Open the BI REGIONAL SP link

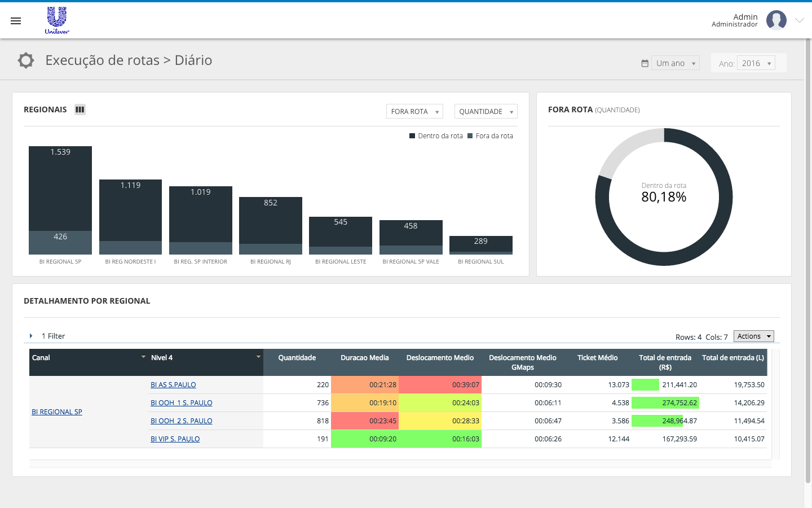(57, 412)
